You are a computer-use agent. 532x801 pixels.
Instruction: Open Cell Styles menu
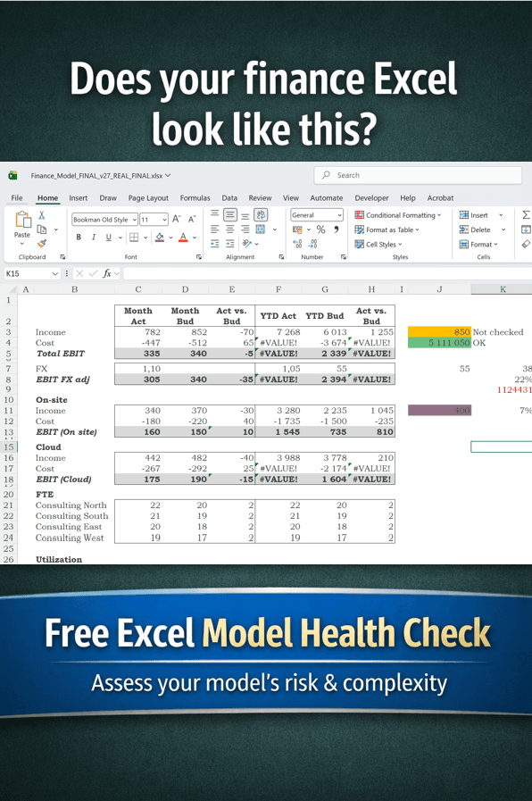pos(378,244)
